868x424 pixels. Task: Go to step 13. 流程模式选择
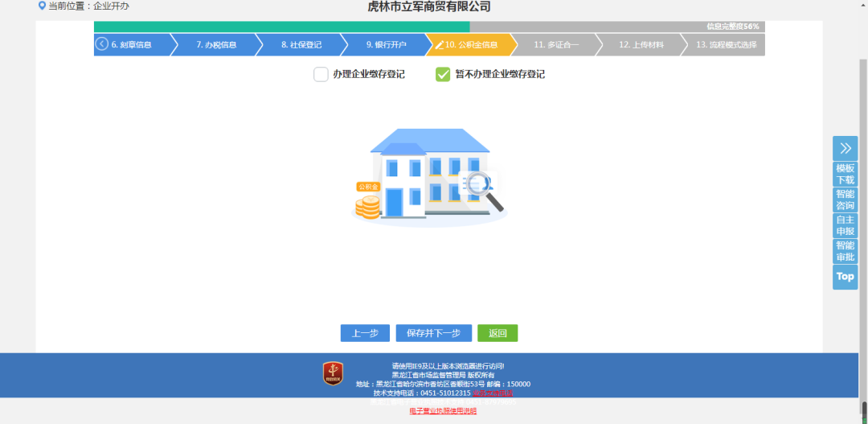[x=726, y=45]
